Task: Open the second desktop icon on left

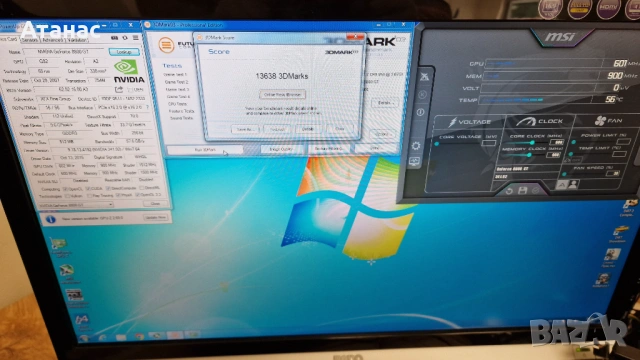Action: click(66, 271)
